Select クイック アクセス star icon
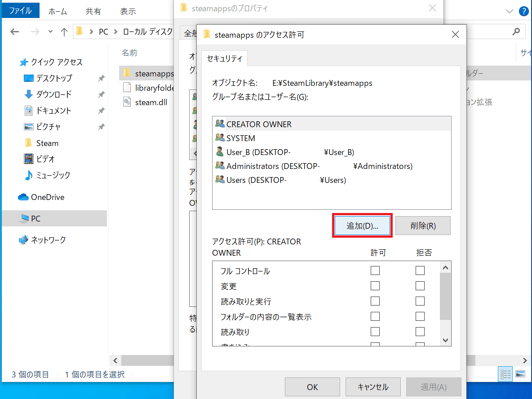 [x=23, y=62]
